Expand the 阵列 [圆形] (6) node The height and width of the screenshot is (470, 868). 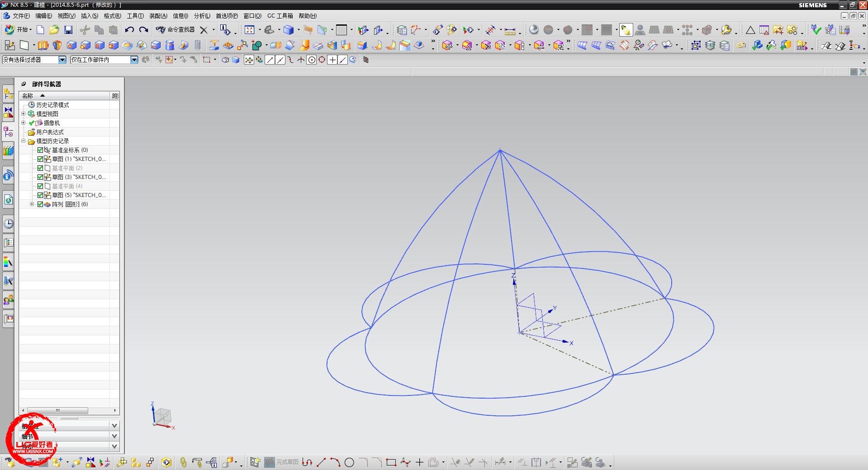pyautogui.click(x=32, y=204)
